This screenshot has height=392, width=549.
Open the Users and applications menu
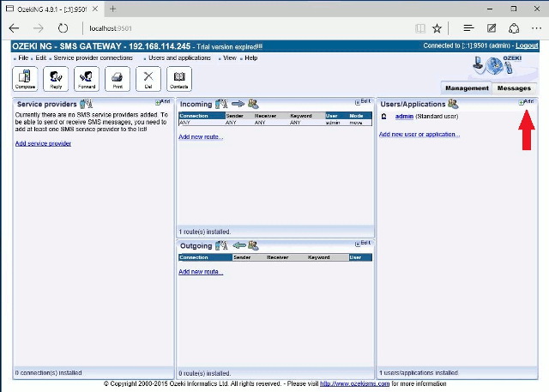pyautogui.click(x=179, y=57)
